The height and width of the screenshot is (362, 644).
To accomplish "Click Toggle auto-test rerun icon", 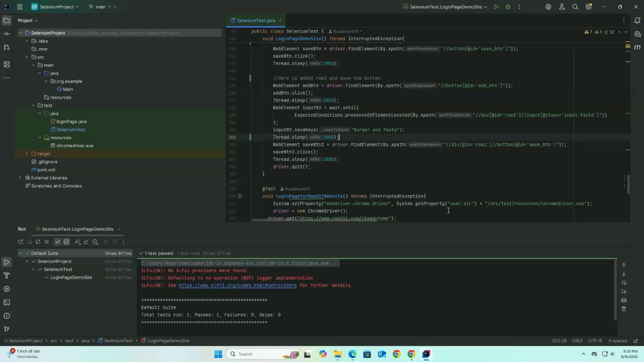I will tap(38, 242).
